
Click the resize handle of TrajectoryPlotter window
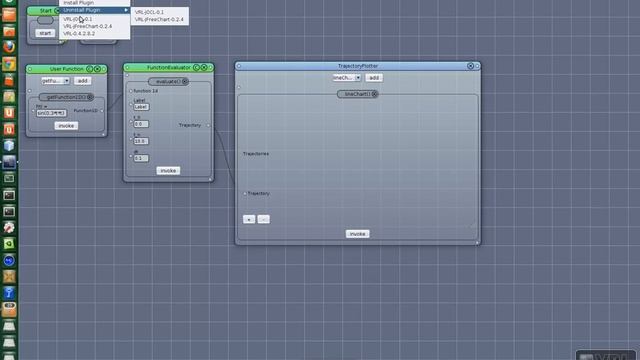pyautogui.click(x=477, y=242)
